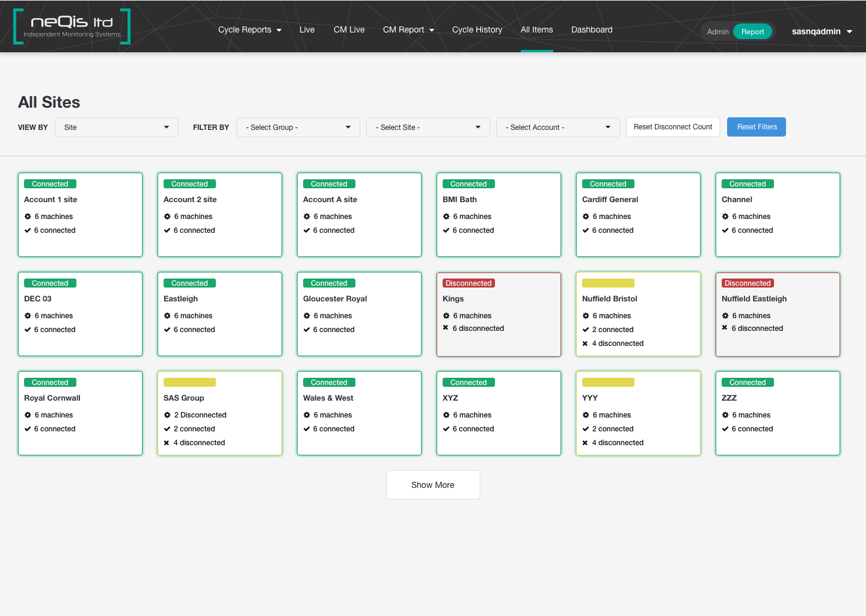Click the yellow status bar on SAS Group card

[189, 382]
